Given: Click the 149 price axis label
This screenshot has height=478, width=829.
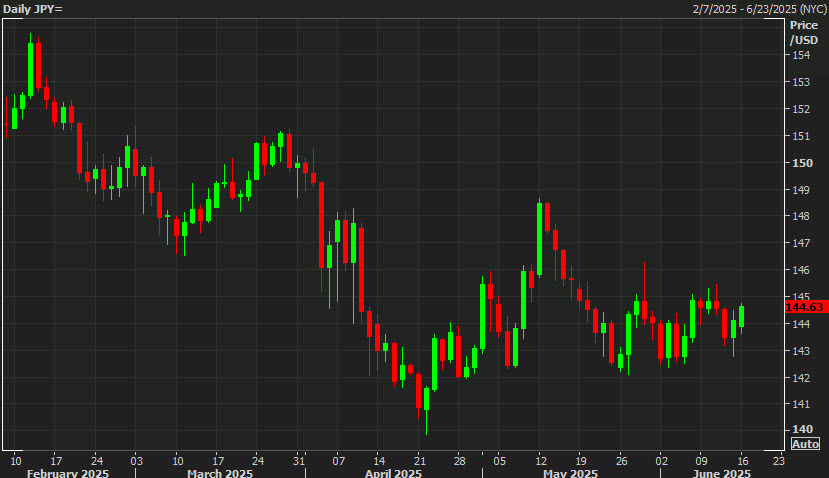Looking at the screenshot, I should pos(800,190).
